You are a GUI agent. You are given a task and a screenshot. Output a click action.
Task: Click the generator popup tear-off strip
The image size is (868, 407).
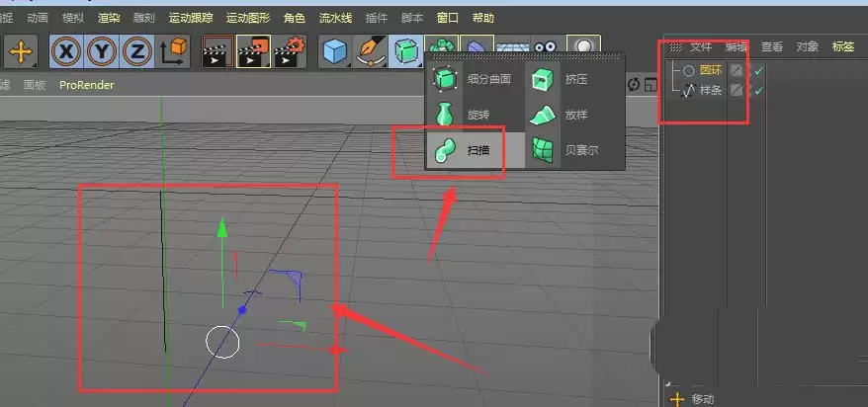(525, 56)
